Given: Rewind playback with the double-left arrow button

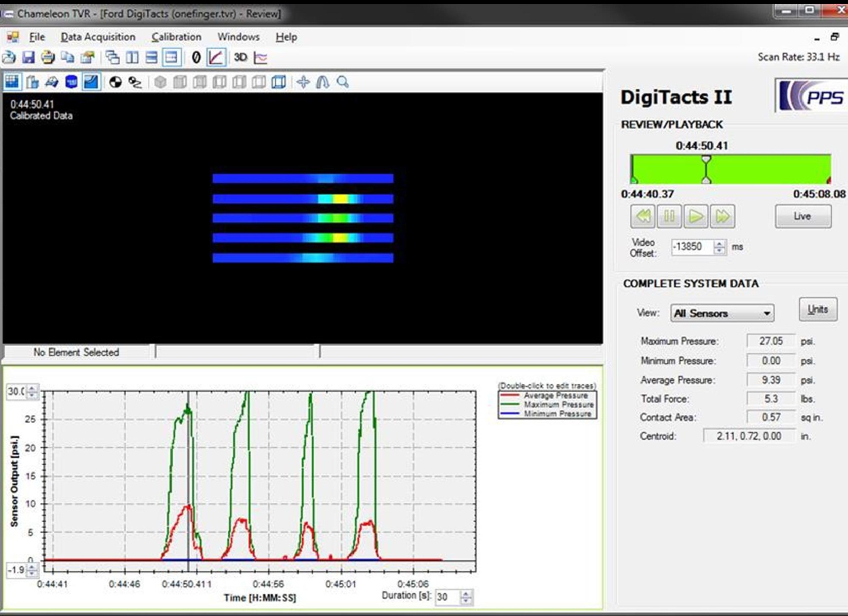Looking at the screenshot, I should click(643, 216).
